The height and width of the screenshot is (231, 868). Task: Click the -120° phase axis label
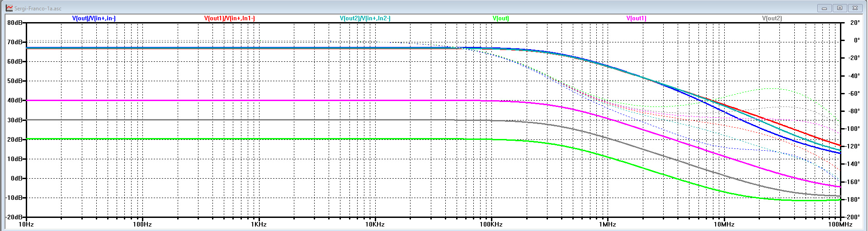point(853,146)
